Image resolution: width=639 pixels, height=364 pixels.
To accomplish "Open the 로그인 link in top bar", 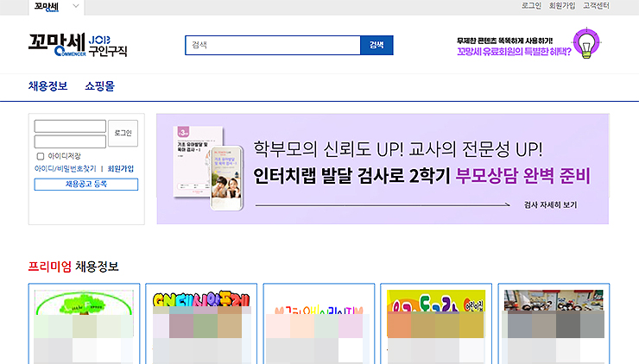I will pos(531,6).
